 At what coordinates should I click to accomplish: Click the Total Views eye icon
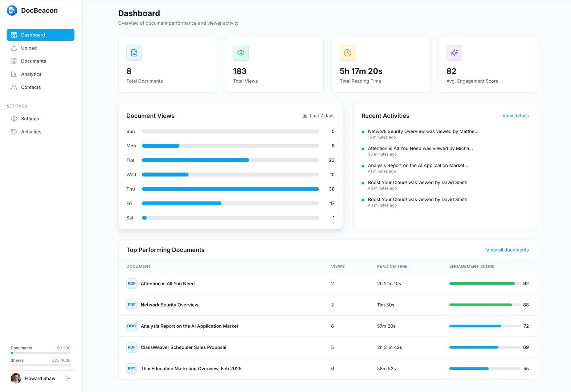pos(241,53)
